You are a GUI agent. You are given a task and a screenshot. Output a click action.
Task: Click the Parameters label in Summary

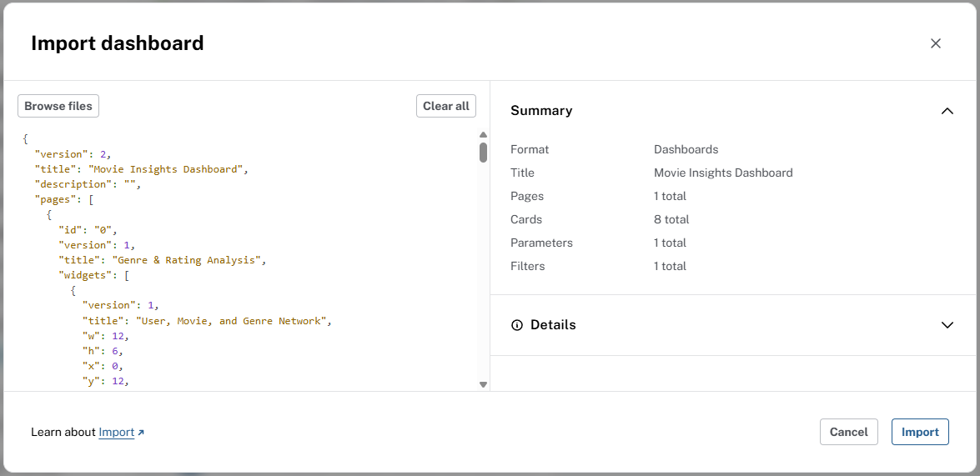(x=541, y=243)
